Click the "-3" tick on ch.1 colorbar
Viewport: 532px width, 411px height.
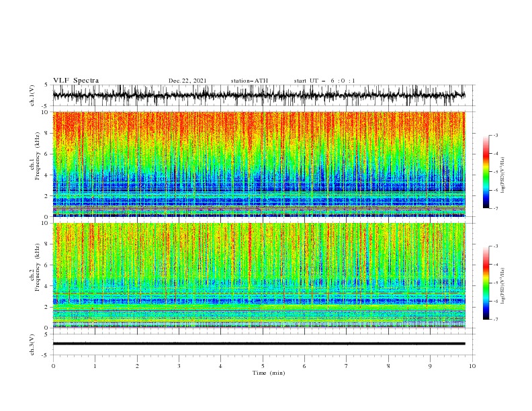point(495,135)
